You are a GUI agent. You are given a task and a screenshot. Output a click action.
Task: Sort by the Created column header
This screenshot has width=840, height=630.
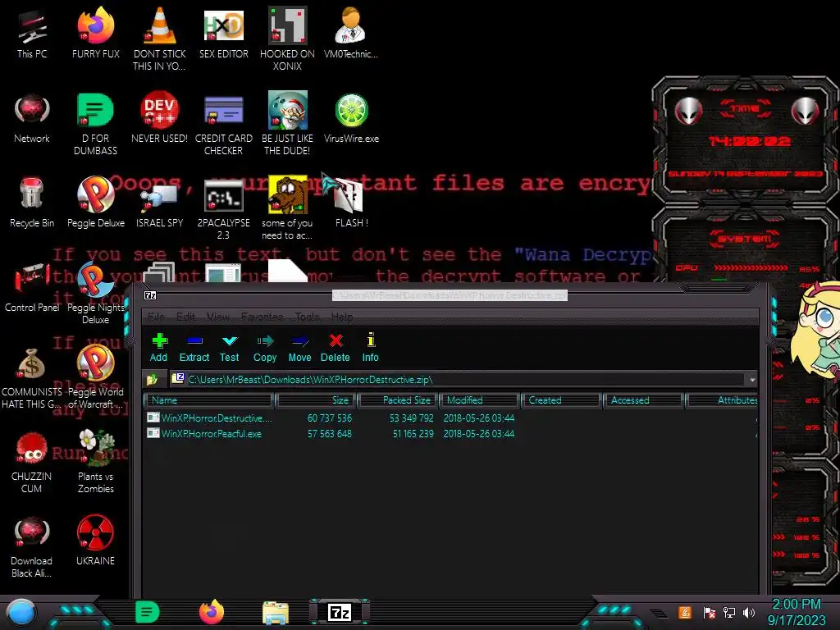(x=561, y=400)
